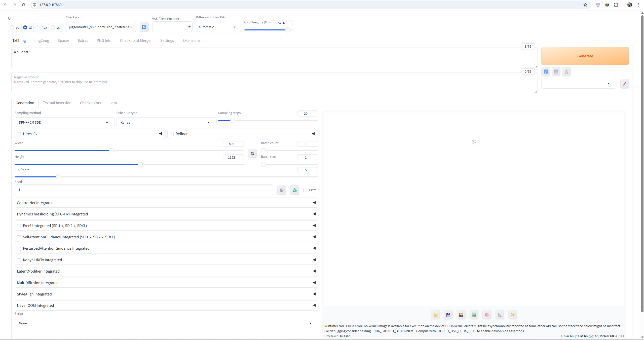The image size is (644, 340).
Task: Select the flux UI radio button
Action: click(x=38, y=27)
